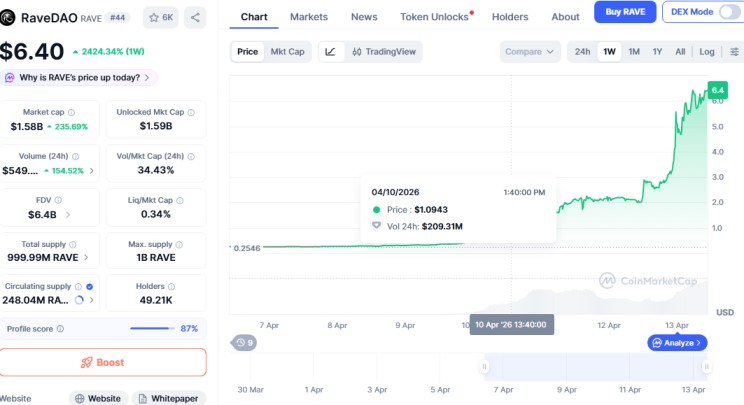Click Vol/Mkt Cap value 34.43%
744x405 pixels.
click(x=156, y=170)
